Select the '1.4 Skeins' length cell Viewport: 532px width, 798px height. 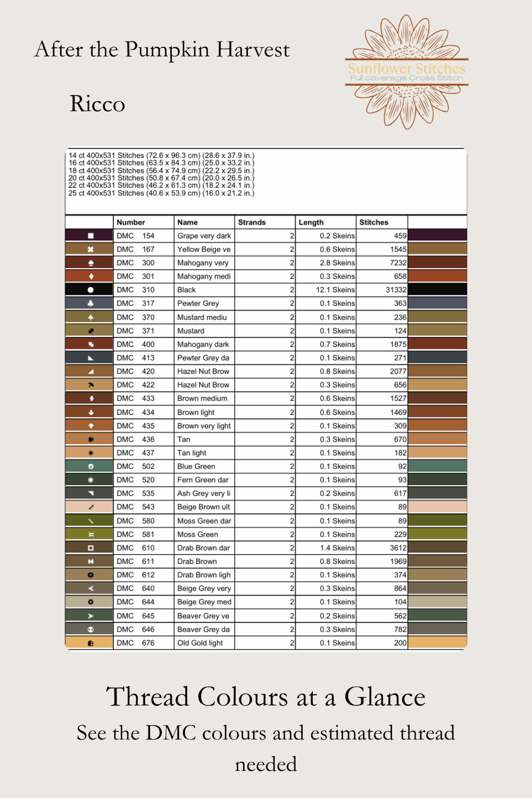(326, 547)
